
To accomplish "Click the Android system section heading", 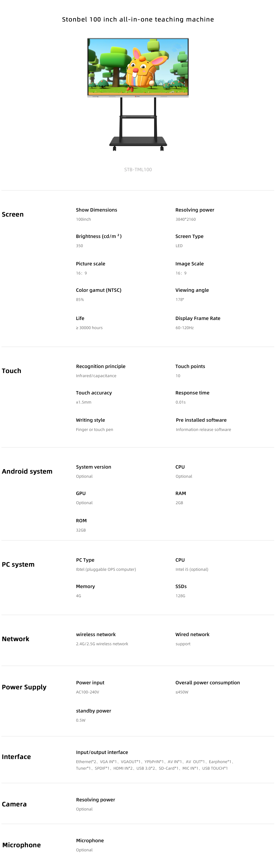I will click(x=27, y=471).
